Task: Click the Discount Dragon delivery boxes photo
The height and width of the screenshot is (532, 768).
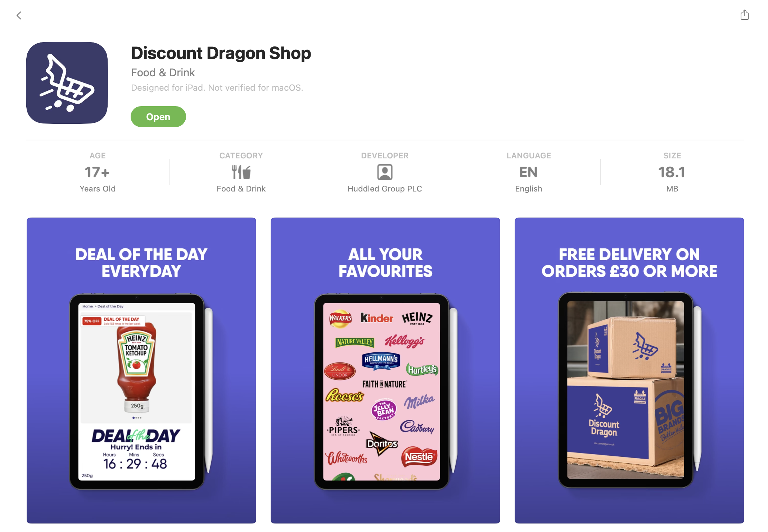Action: tap(625, 390)
